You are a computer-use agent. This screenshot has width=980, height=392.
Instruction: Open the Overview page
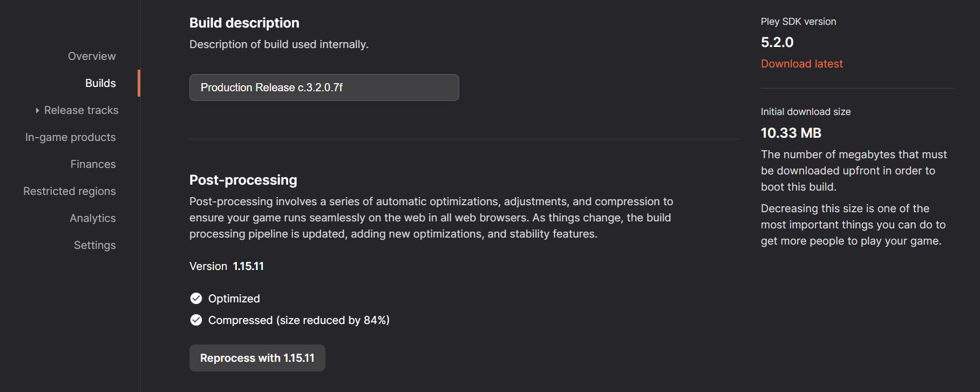(91, 56)
